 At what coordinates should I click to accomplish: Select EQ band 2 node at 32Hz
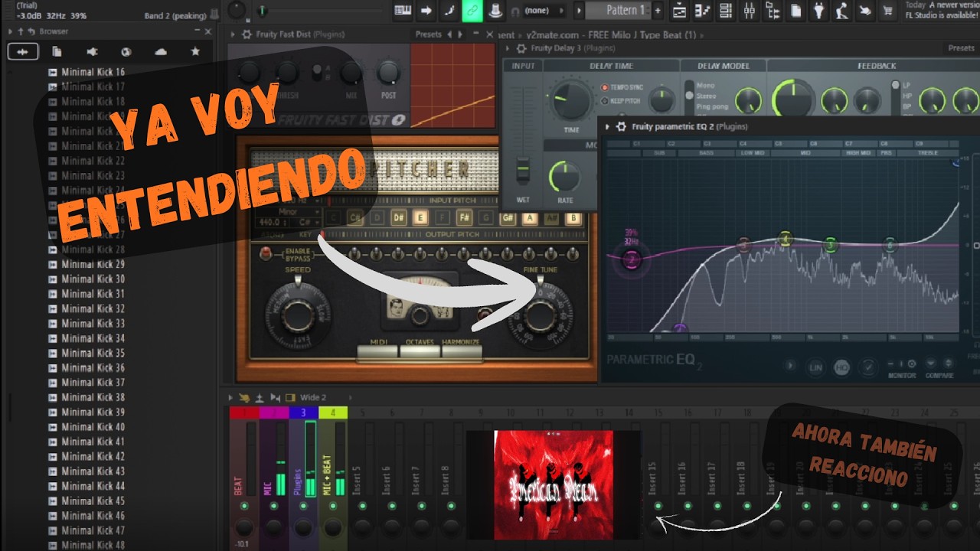632,260
